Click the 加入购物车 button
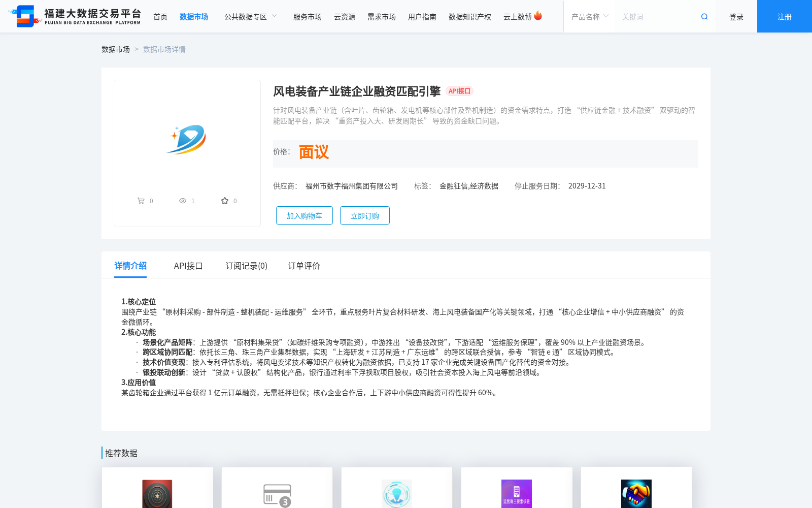The height and width of the screenshot is (508, 812). point(304,215)
